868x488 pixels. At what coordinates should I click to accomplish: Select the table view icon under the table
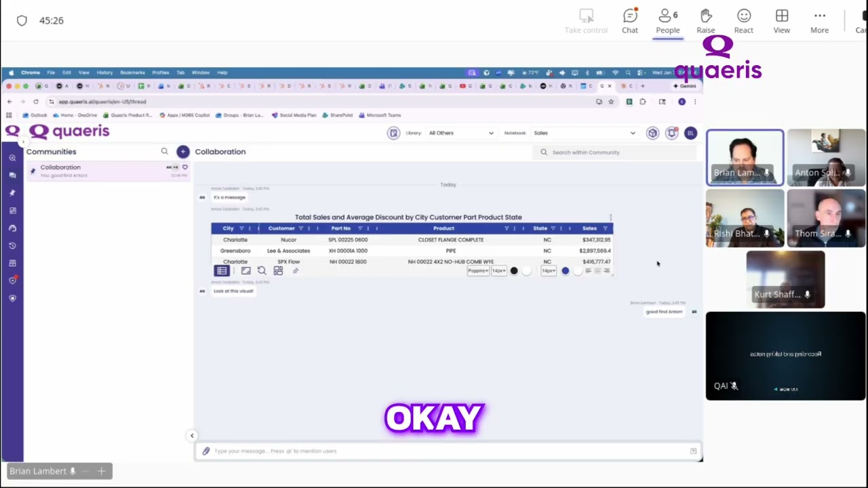pyautogui.click(x=222, y=270)
